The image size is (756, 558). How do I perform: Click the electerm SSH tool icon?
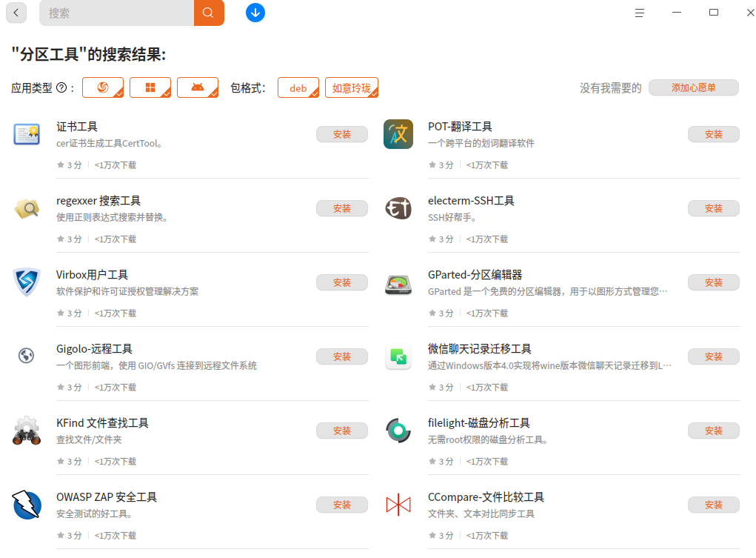click(398, 208)
